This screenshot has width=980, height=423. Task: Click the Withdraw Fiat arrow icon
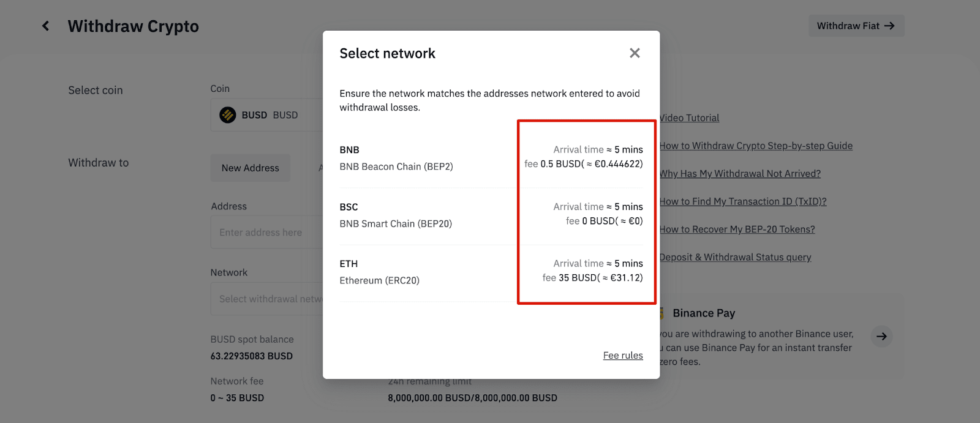click(x=890, y=26)
